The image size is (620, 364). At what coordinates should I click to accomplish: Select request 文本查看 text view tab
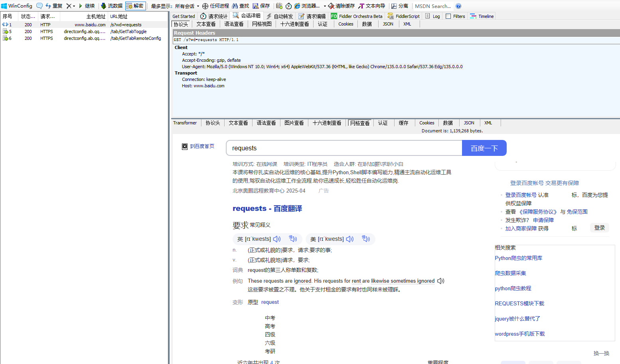[206, 24]
